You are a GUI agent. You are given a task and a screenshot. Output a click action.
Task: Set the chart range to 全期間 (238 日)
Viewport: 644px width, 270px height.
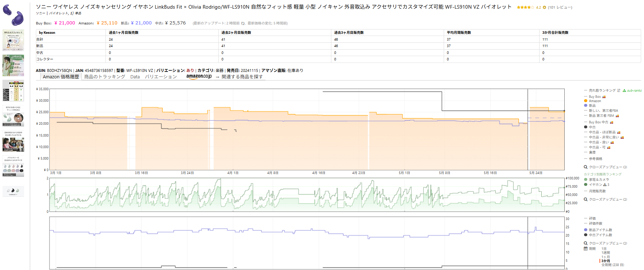[x=613, y=265]
